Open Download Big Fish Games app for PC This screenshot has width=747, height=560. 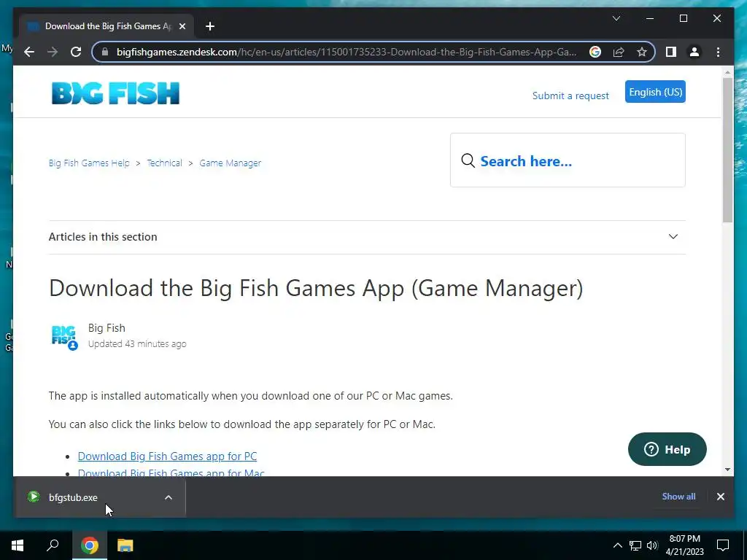click(x=167, y=456)
